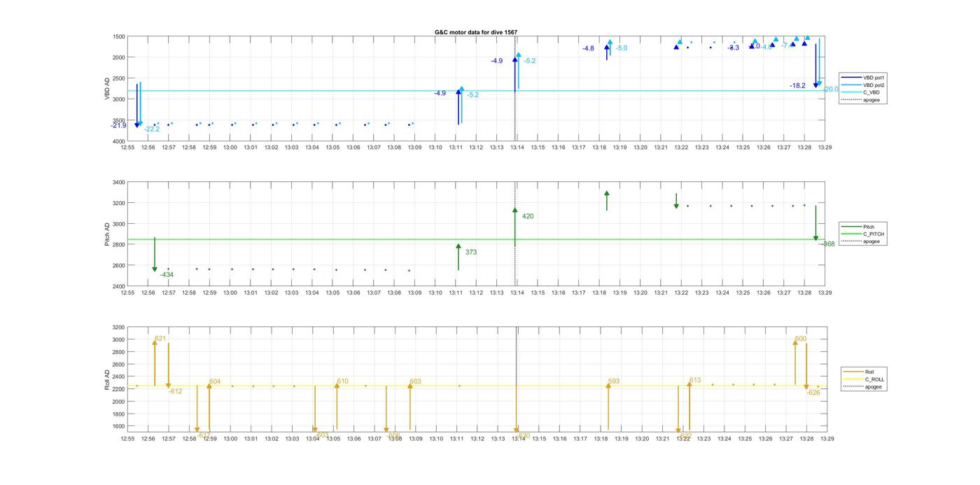The image size is (980, 485).
Task: Select 'C_ROLL' legend entry
Action: pos(864,379)
